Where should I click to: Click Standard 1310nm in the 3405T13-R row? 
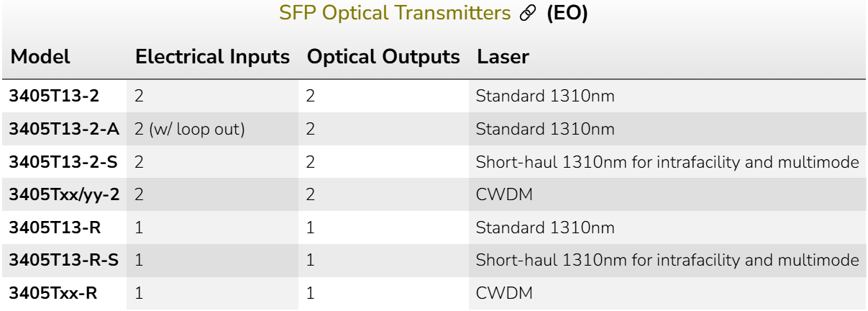click(545, 228)
